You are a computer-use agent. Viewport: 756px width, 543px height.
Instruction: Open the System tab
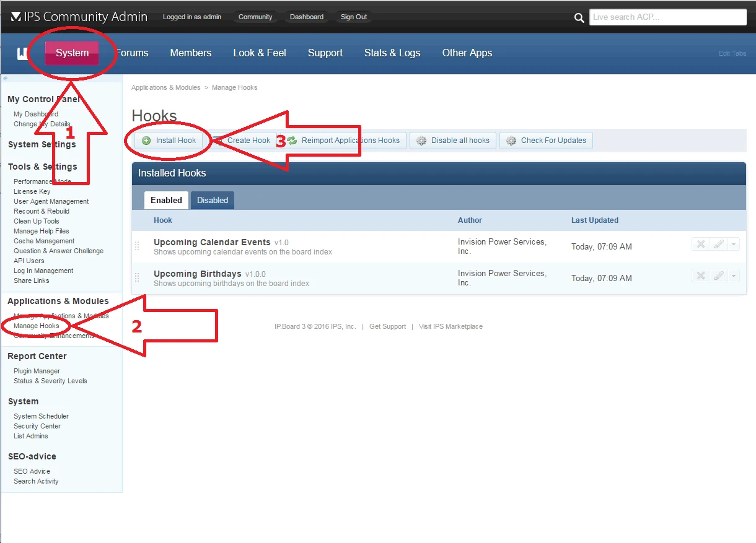tap(73, 53)
